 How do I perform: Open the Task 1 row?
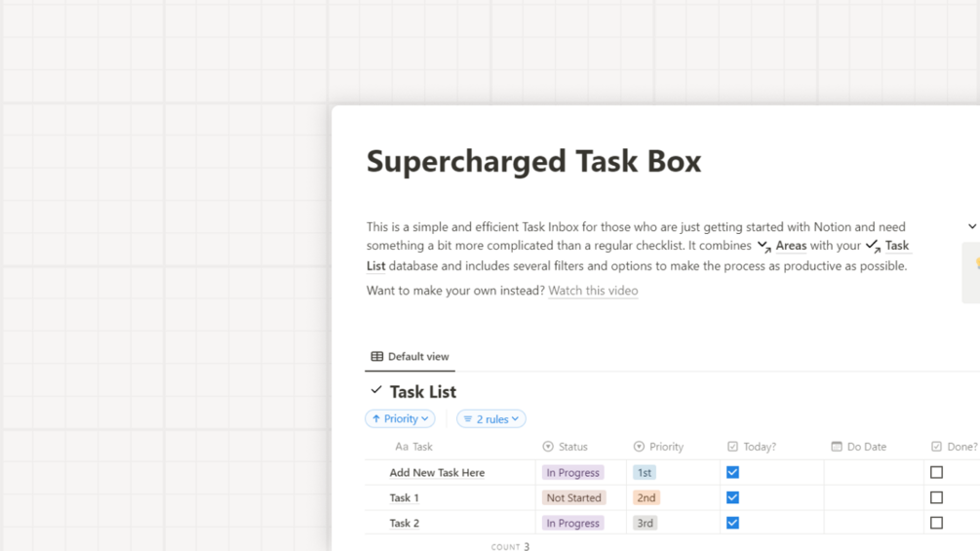pyautogui.click(x=404, y=498)
